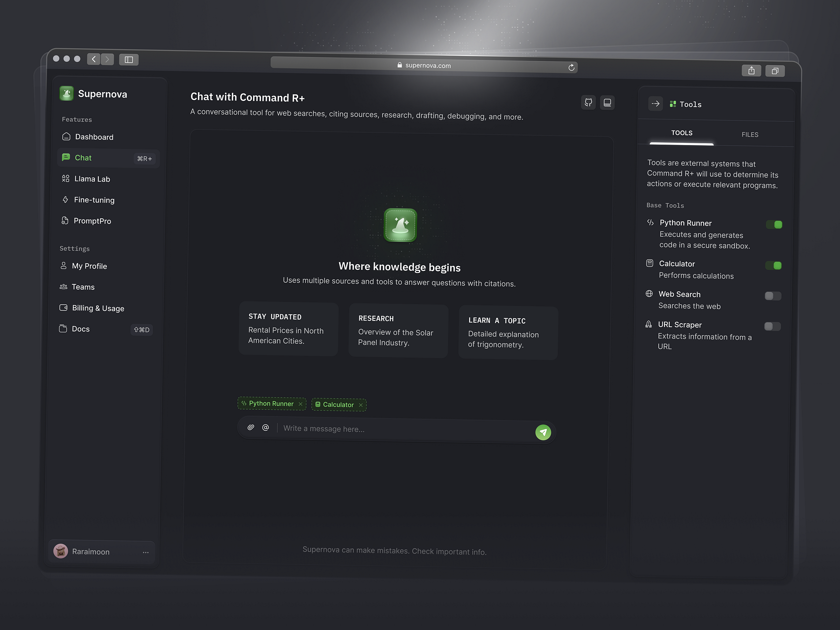Screen dimensions: 840x630
Task: Open Llama Lab from the sidebar
Action: pos(92,179)
